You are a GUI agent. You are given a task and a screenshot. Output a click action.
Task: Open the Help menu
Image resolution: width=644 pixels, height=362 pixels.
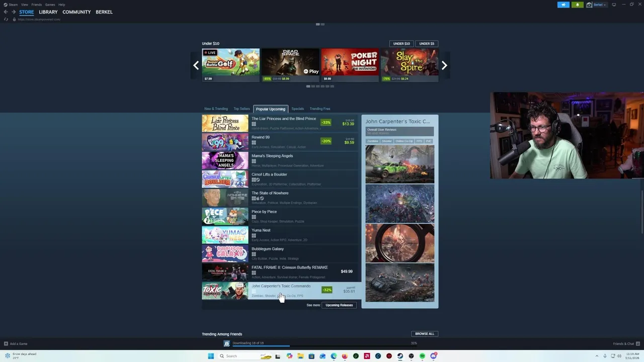coord(61,5)
